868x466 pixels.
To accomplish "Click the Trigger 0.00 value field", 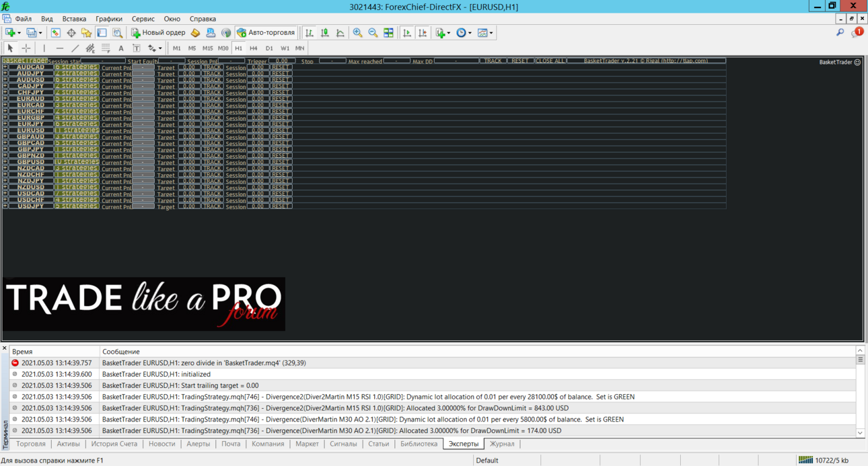I will tap(281, 61).
